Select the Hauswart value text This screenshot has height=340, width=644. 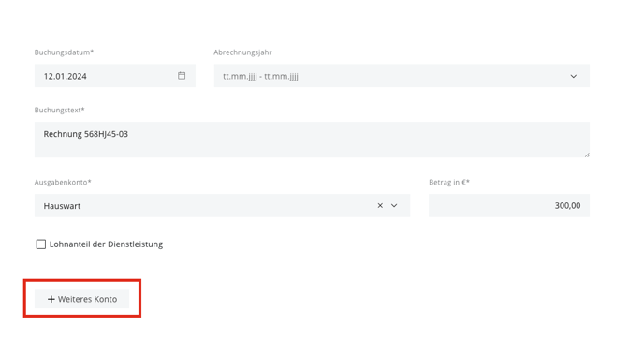[62, 206]
